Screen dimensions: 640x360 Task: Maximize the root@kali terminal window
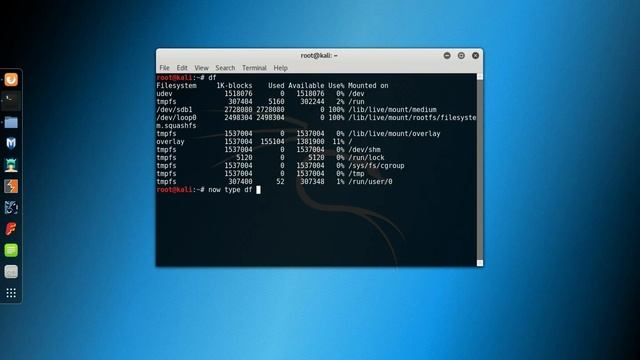(461, 56)
